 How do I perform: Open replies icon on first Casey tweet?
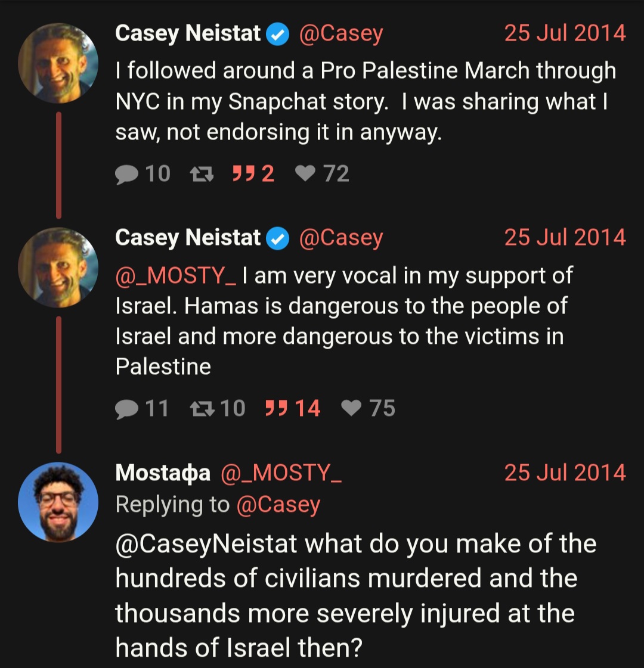tap(126, 174)
